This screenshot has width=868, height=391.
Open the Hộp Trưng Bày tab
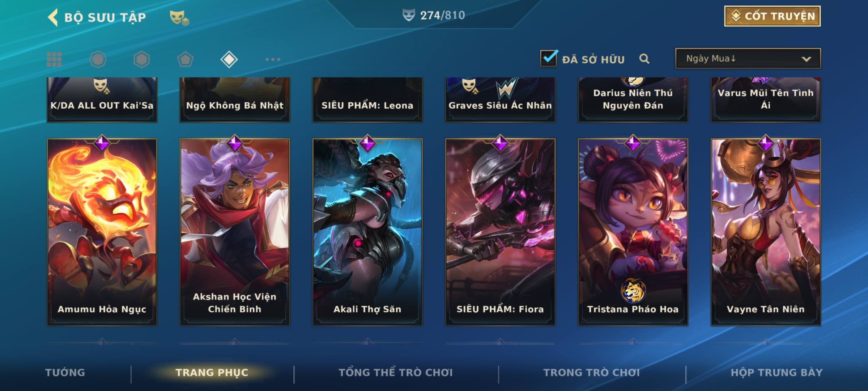776,372
